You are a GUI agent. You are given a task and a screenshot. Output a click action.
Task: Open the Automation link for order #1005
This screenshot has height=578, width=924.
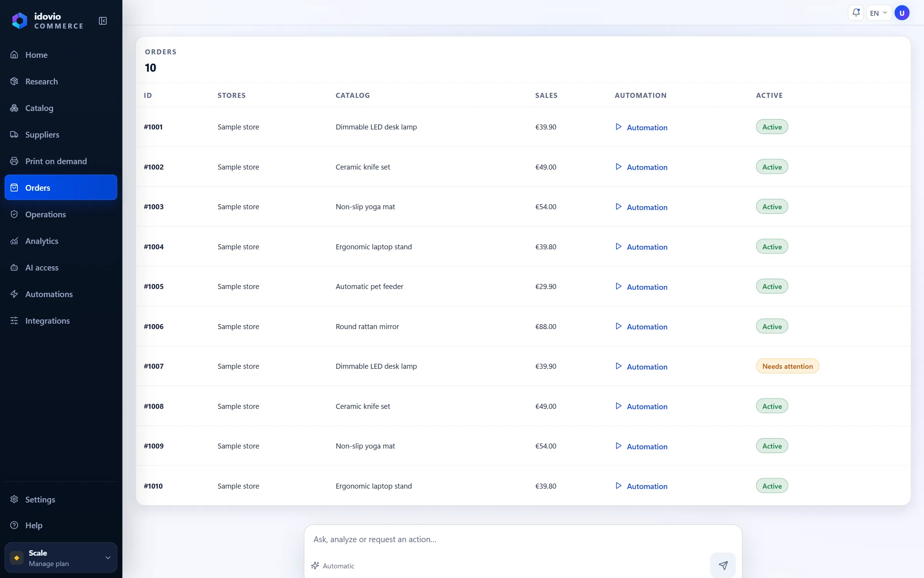click(x=641, y=287)
